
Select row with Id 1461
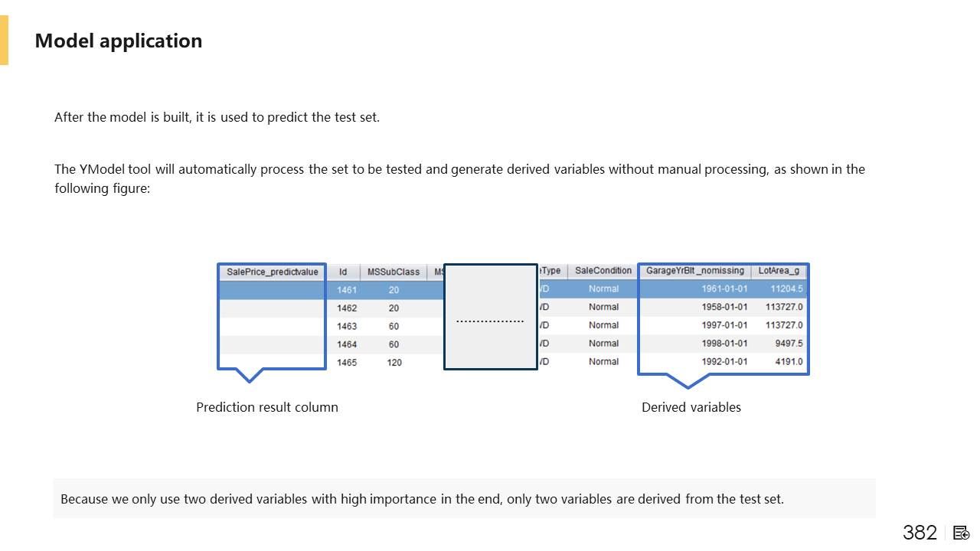(347, 290)
